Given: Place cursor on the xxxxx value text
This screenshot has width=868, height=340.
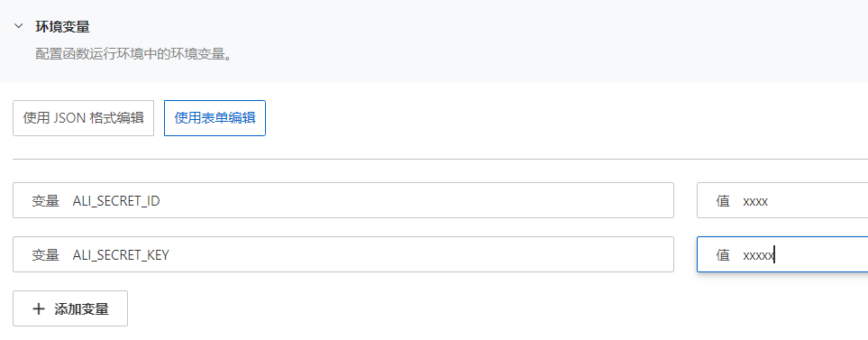Looking at the screenshot, I should [x=758, y=256].
